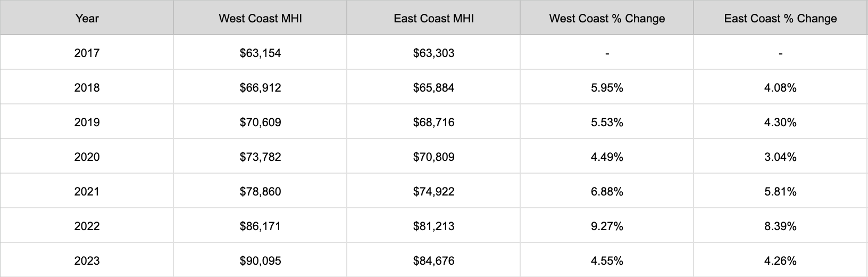Click the 5.95% West Coast change cell
Image resolution: width=868 pixels, height=277 pixels.
[x=607, y=87]
